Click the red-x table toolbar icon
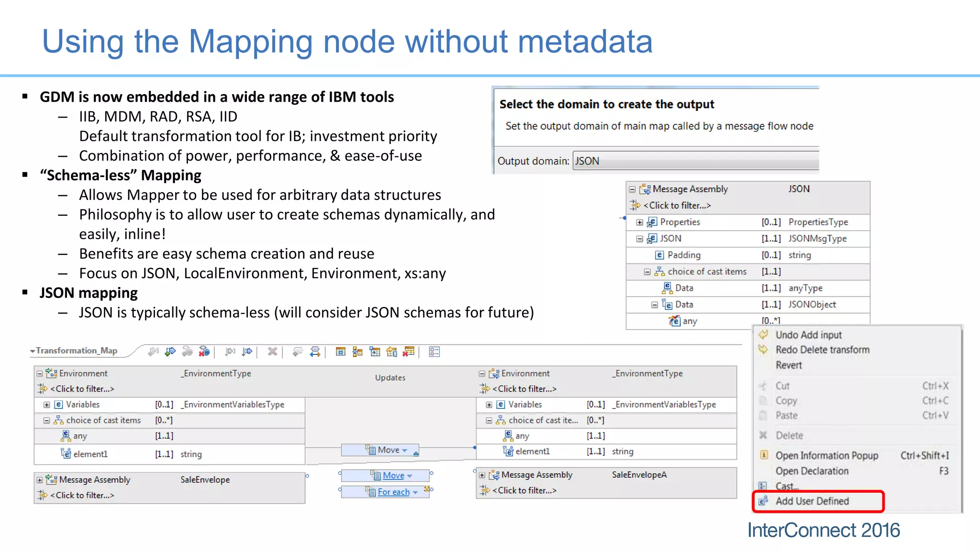 point(409,352)
